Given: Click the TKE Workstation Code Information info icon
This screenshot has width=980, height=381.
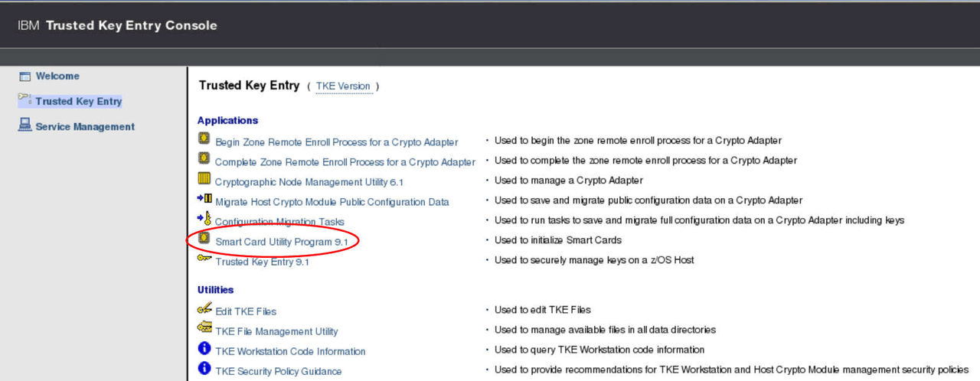Looking at the screenshot, I should point(204,349).
